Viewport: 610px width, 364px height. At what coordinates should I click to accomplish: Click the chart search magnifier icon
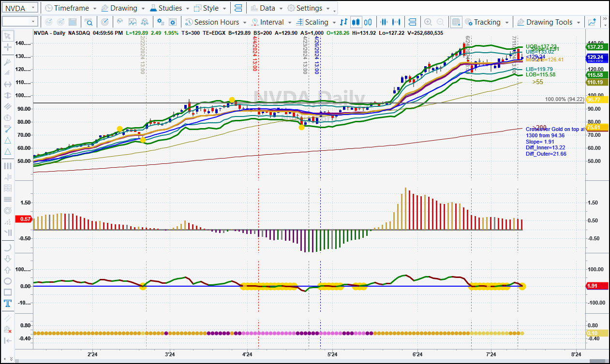pos(89,22)
